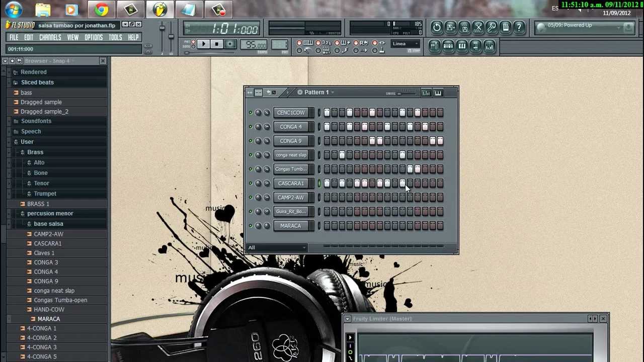Mute the CASCARA1 channel green light

click(251, 183)
